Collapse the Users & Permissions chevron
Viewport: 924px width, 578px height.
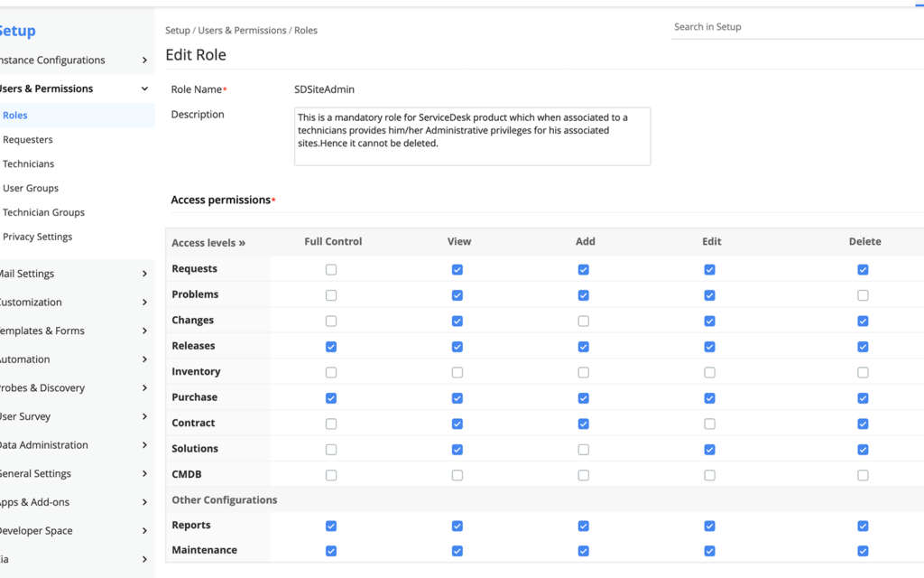(144, 89)
